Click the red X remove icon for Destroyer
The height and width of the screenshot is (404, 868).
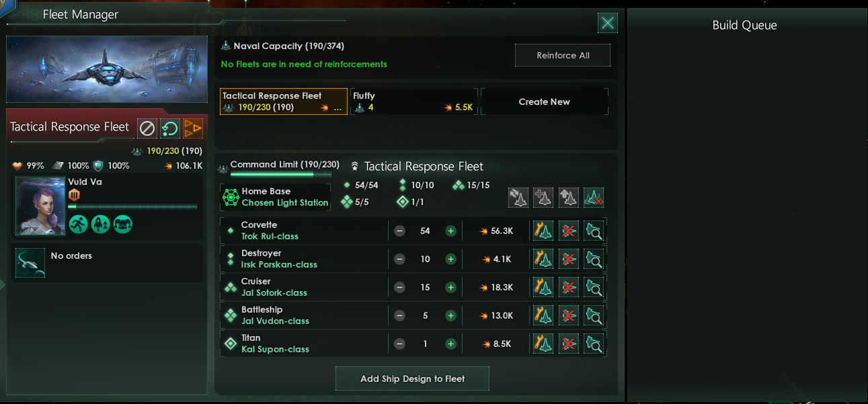pyautogui.click(x=569, y=259)
